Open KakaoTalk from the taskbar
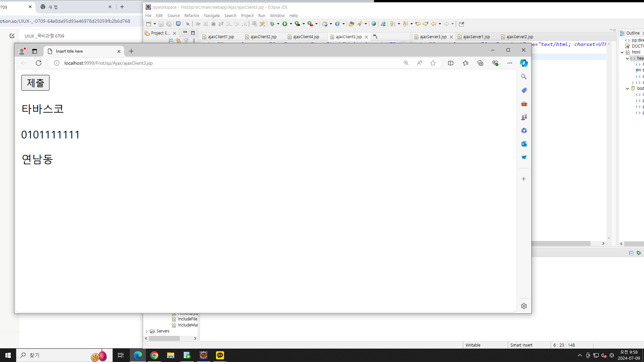Screen dimensions: 644x362 (x=220, y=355)
